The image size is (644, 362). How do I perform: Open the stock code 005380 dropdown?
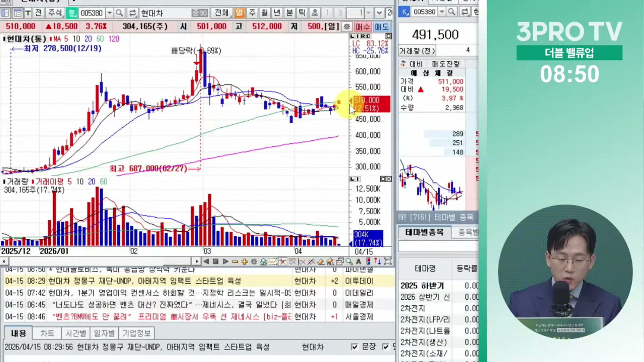coord(109,13)
